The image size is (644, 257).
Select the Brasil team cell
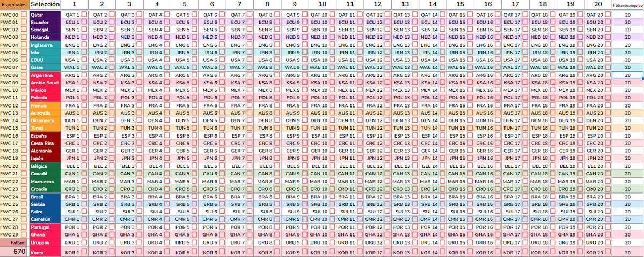pos(45,197)
